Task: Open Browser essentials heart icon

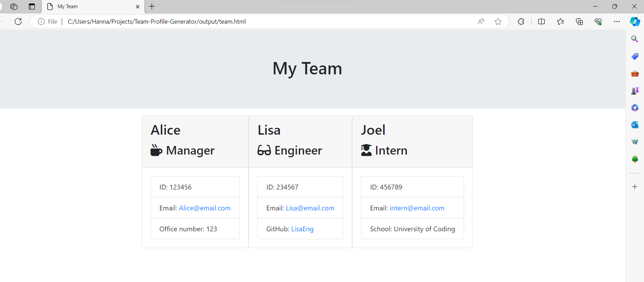Action: 598,22
